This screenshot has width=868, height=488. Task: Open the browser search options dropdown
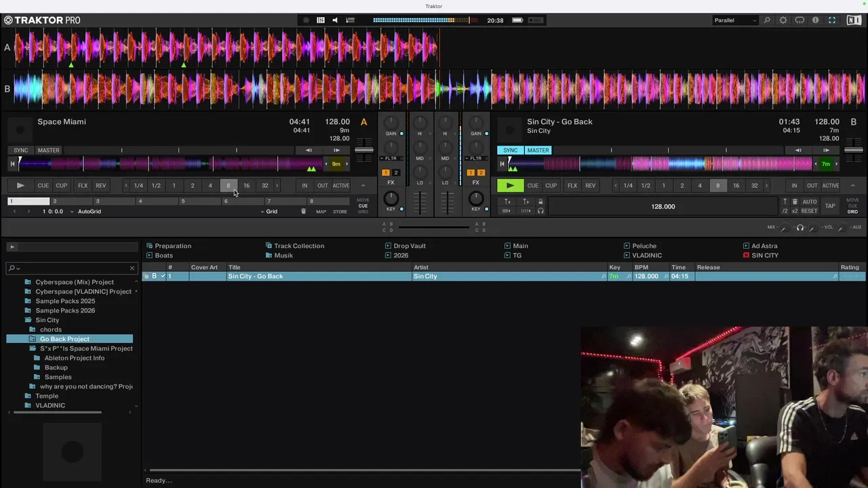click(14, 268)
